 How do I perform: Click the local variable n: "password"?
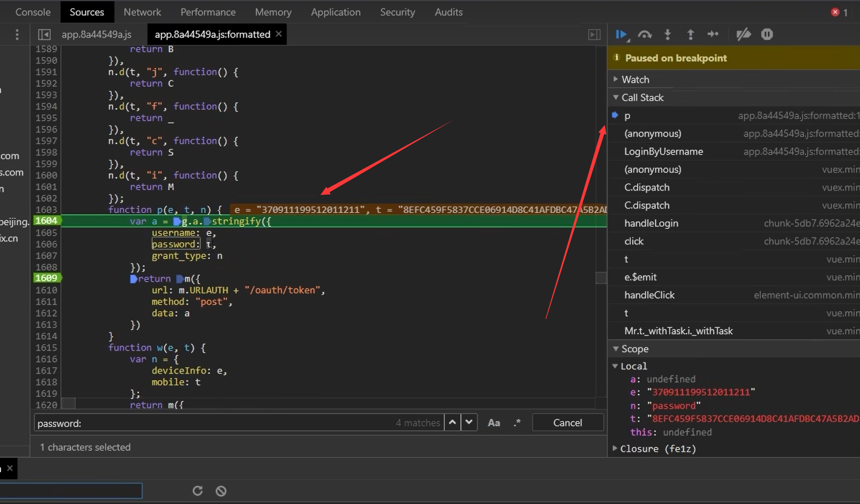pos(666,405)
